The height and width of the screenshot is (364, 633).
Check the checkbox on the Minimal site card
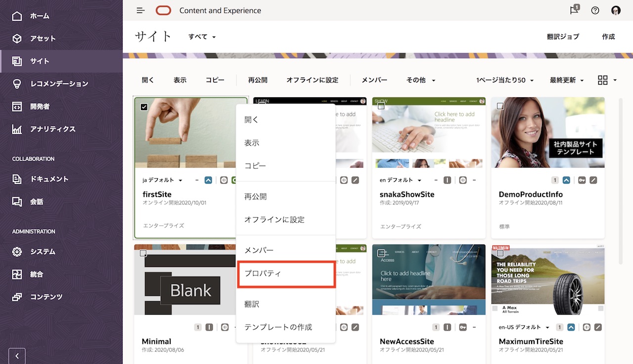point(144,253)
